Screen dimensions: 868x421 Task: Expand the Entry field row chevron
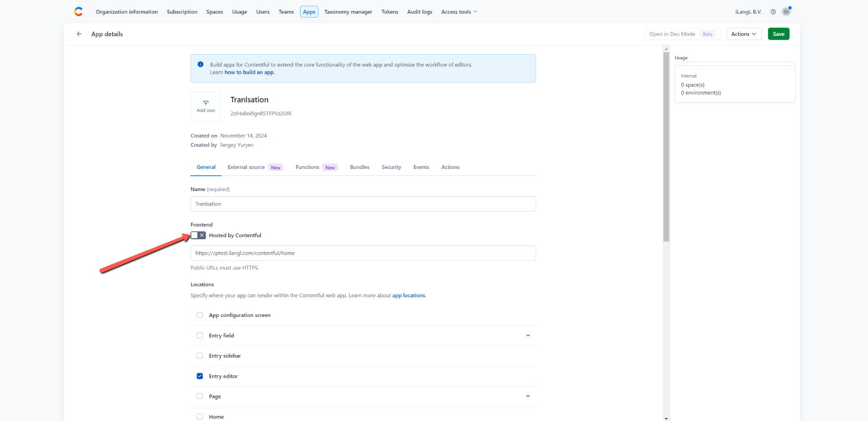coord(528,336)
